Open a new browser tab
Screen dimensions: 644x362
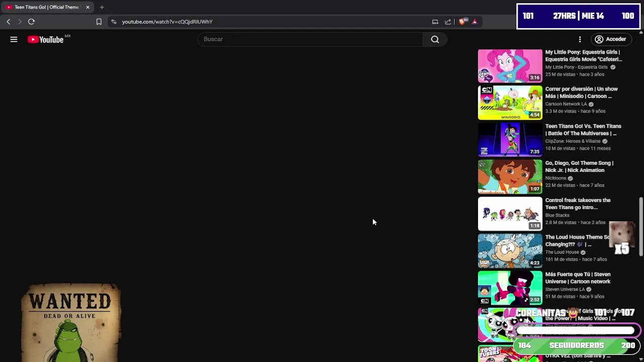pyautogui.click(x=102, y=7)
